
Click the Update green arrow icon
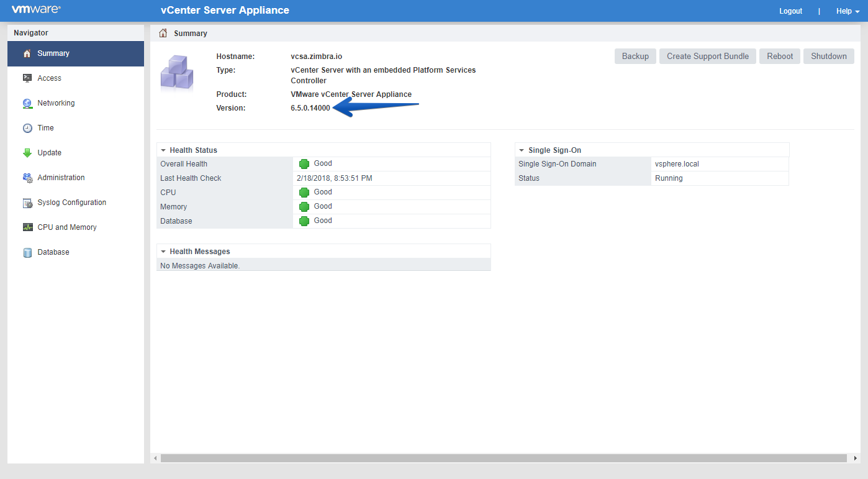click(x=27, y=153)
